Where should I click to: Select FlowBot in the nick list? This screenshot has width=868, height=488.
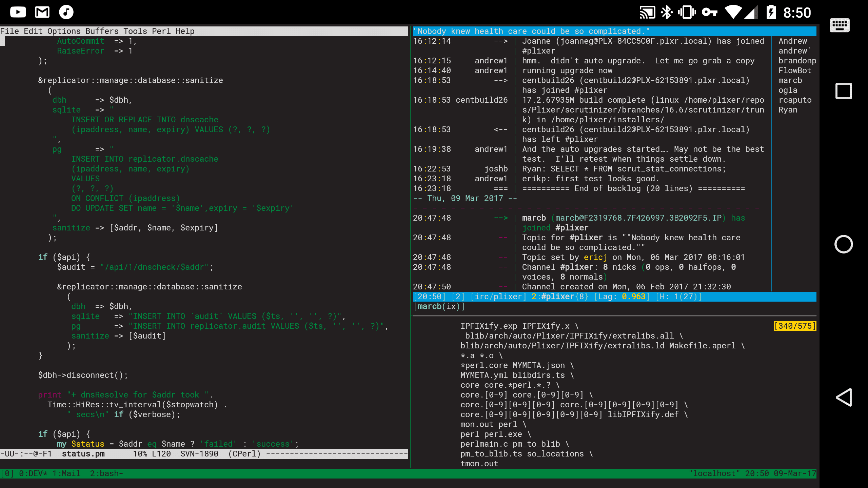pos(795,70)
